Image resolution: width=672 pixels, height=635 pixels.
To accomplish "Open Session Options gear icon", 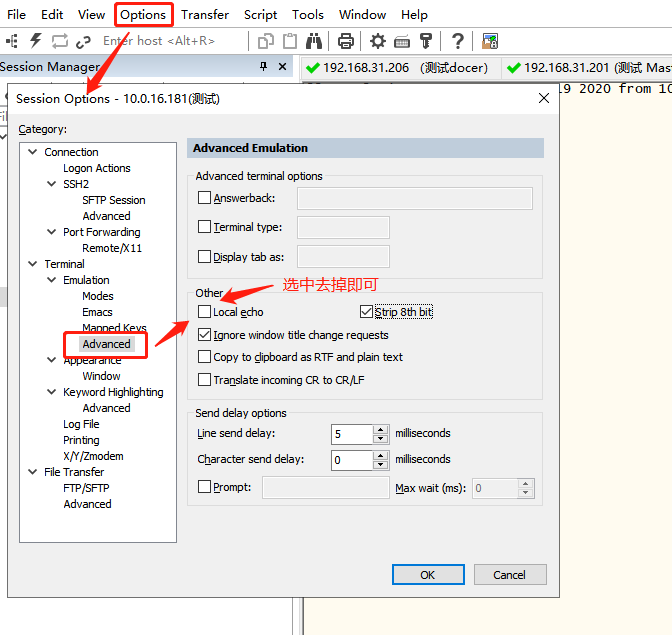I will point(378,41).
